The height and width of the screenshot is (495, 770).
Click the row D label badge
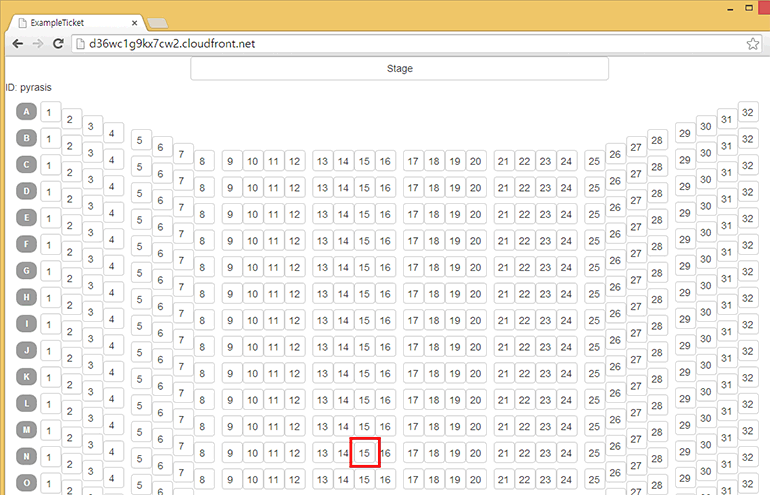pyautogui.click(x=26, y=191)
